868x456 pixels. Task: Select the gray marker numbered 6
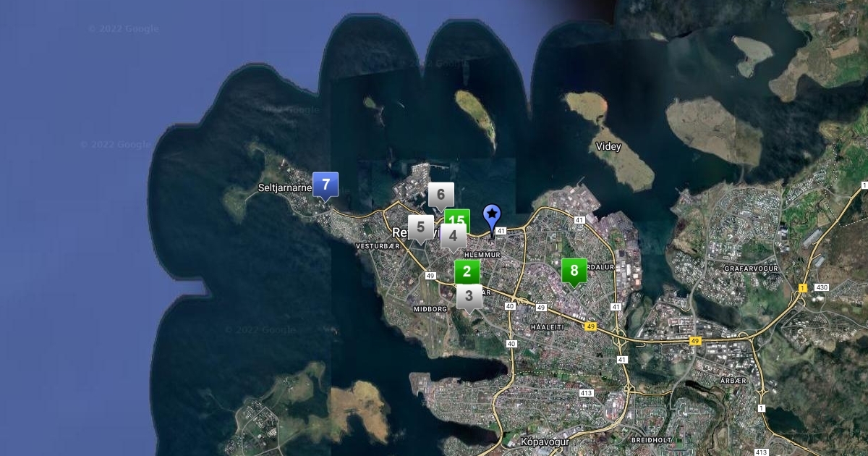point(441,195)
